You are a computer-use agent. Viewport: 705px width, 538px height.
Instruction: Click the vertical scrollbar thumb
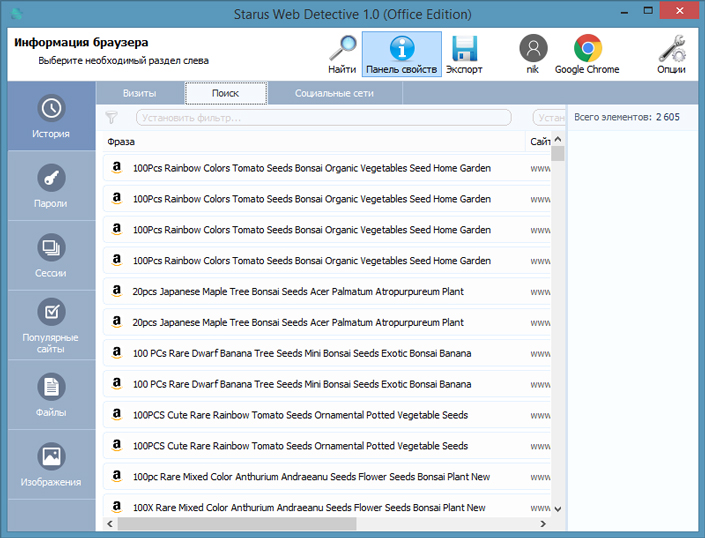(x=558, y=153)
